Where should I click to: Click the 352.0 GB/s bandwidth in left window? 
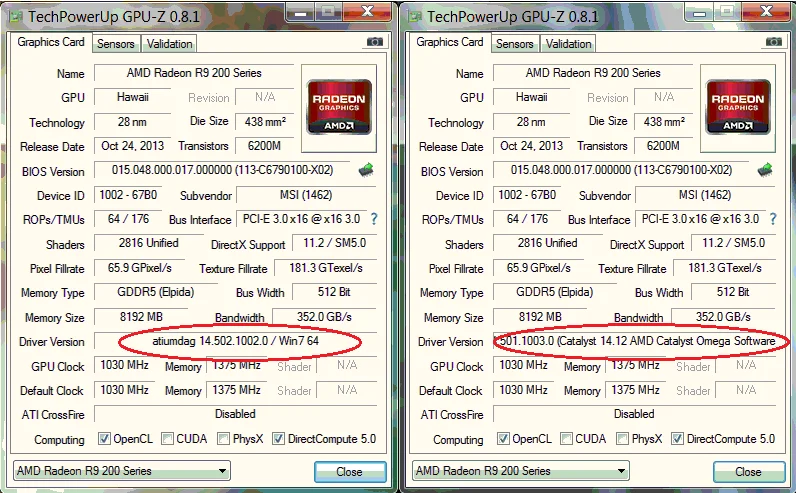325,317
